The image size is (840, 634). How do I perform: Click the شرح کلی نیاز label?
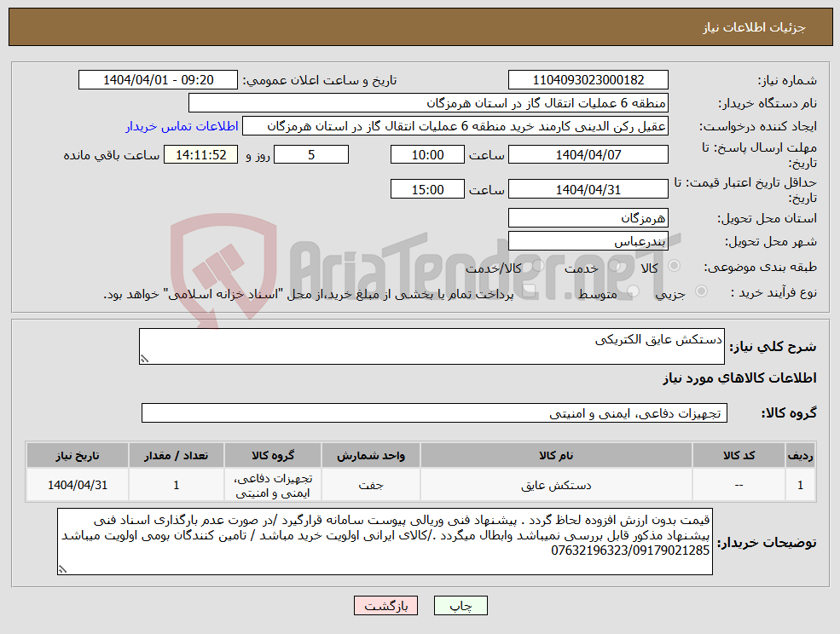coord(773,347)
